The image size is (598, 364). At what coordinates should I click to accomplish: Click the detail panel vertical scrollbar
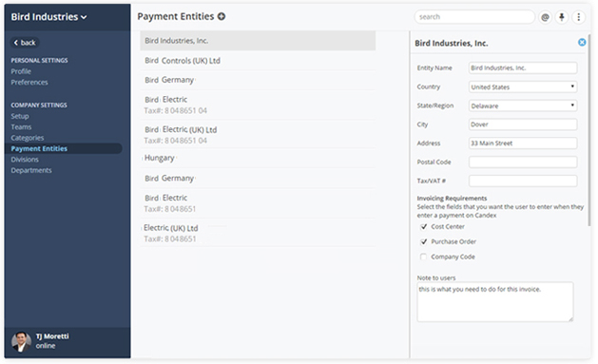tap(589, 129)
